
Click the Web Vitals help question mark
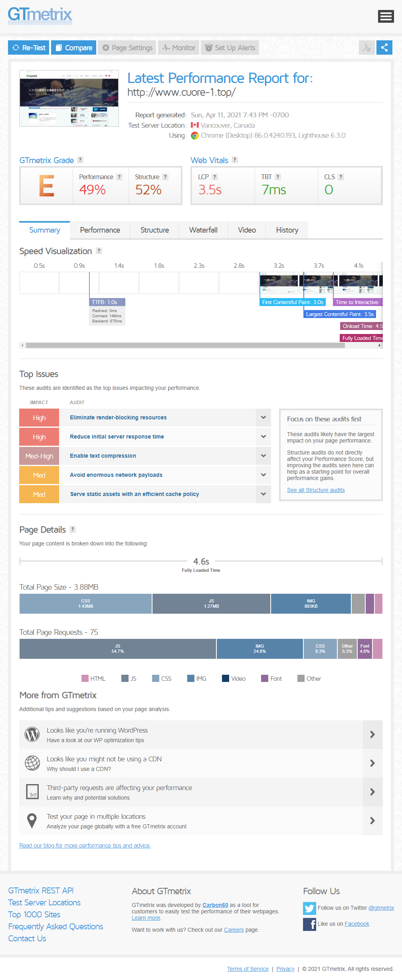(235, 160)
